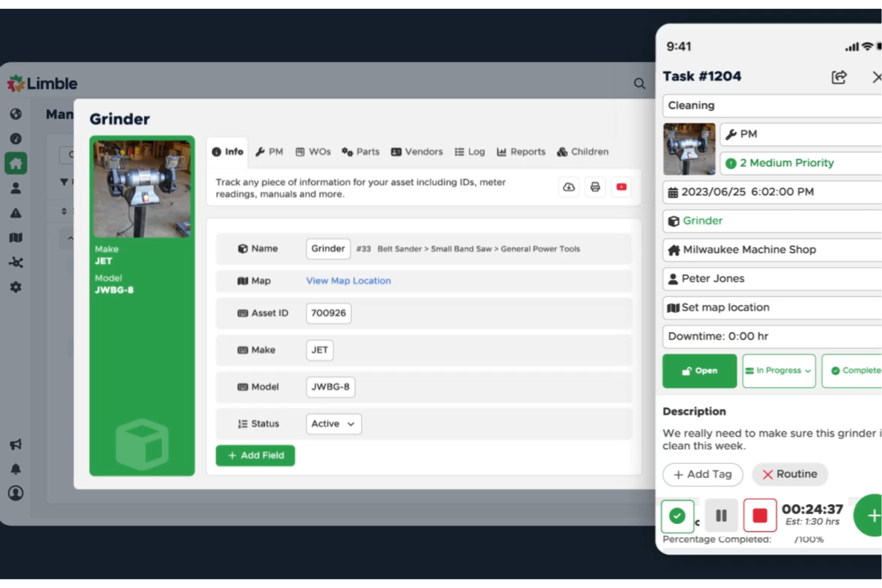Pause the task timer
This screenshot has width=882, height=588.
[x=721, y=515]
